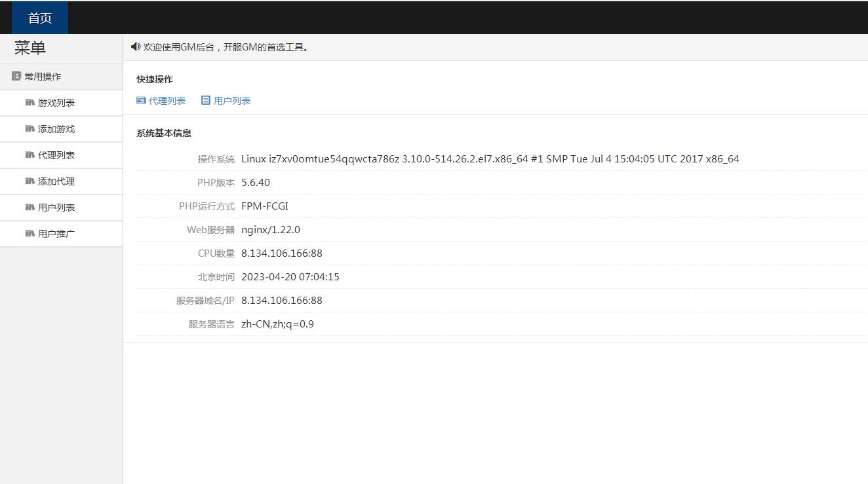Click the book icon beside 常用操作
The width and height of the screenshot is (868, 484).
[x=16, y=76]
